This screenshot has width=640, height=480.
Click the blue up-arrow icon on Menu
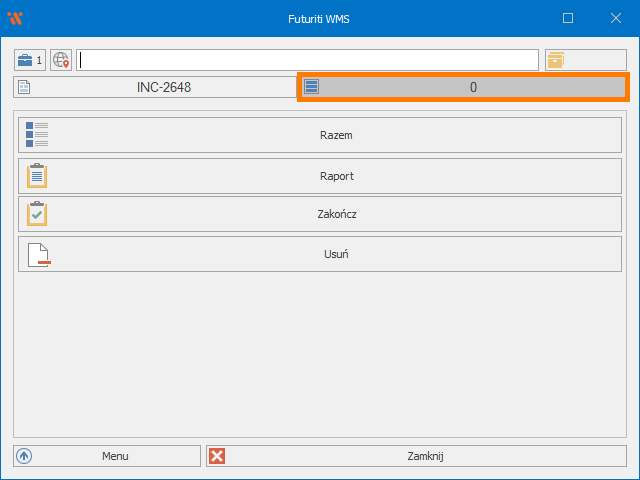point(25,456)
